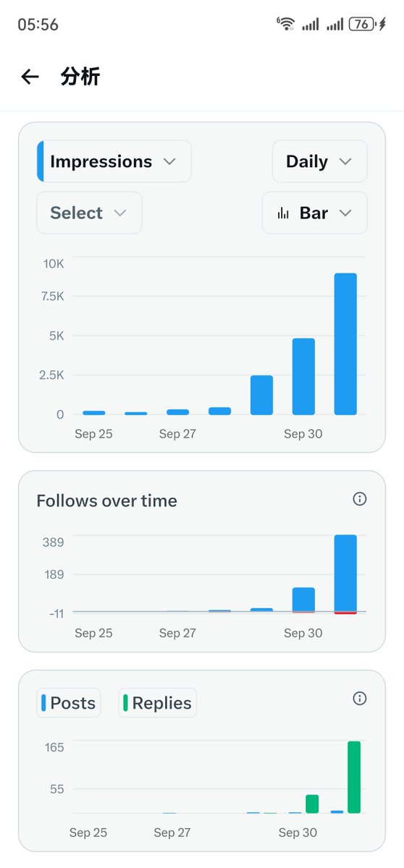Tap the tallest blue Impressions bar
Image resolution: width=404 pixels, height=868 pixels.
(345, 344)
